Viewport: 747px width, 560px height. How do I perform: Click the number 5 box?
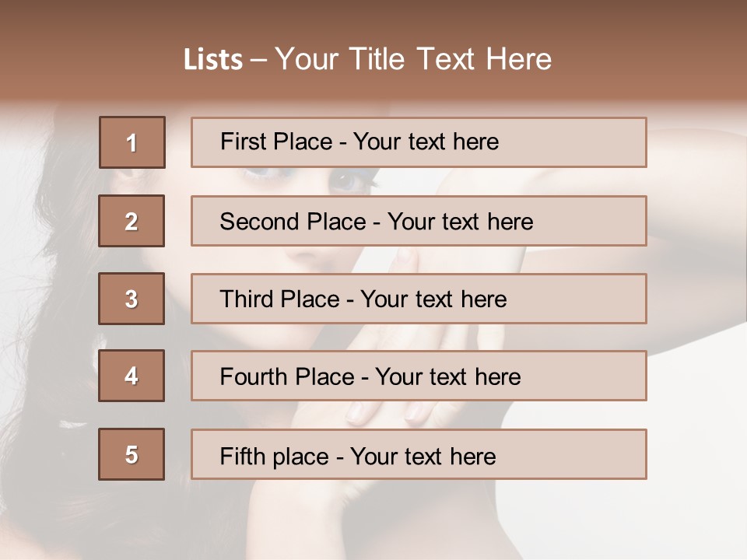tap(132, 454)
